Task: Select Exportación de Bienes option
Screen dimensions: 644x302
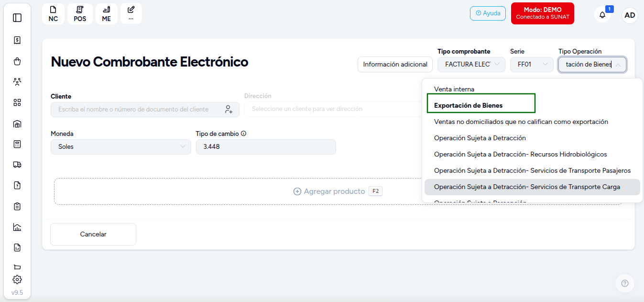Action: tap(532, 105)
